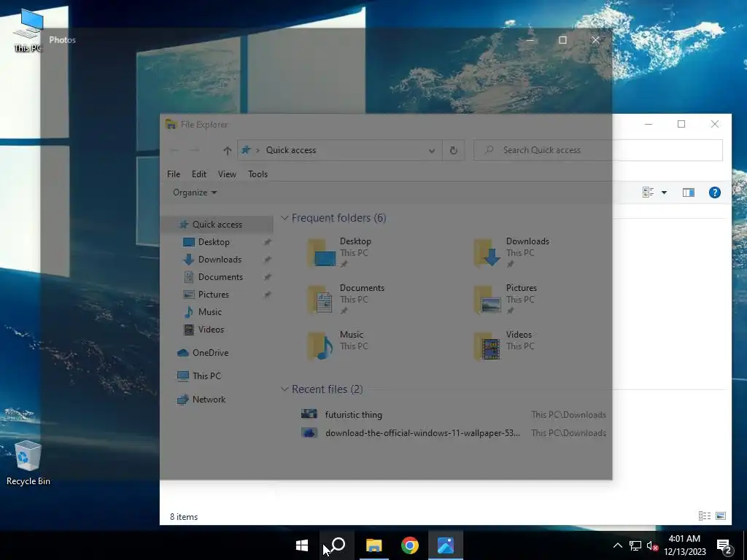The height and width of the screenshot is (560, 747).
Task: Select Desktop in the navigation pane
Action: coord(214,242)
